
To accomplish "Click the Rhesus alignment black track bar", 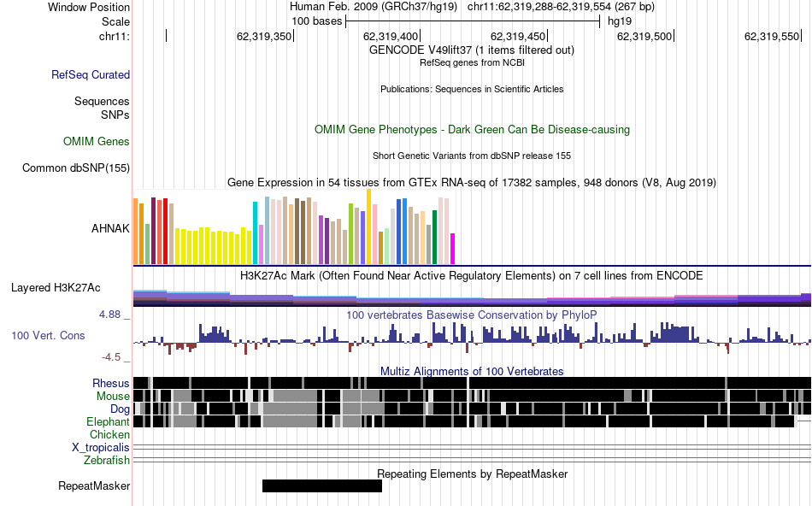I will tap(473, 383).
